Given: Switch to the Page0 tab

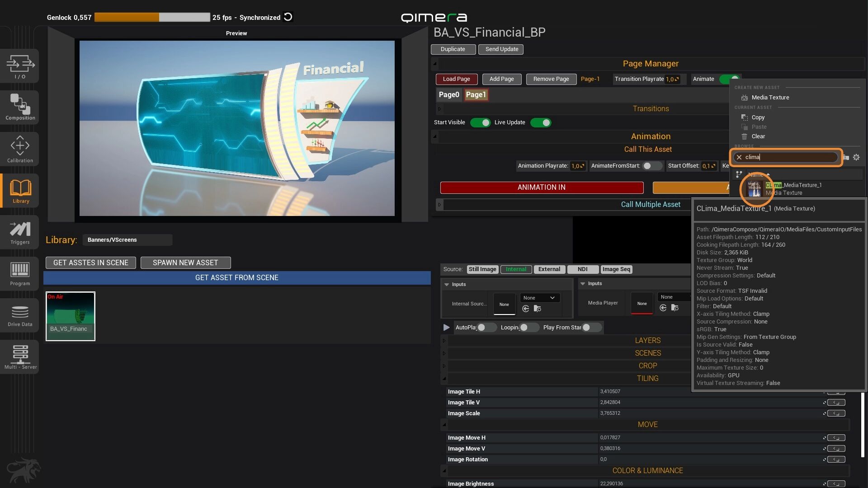Looking at the screenshot, I should click(x=448, y=94).
